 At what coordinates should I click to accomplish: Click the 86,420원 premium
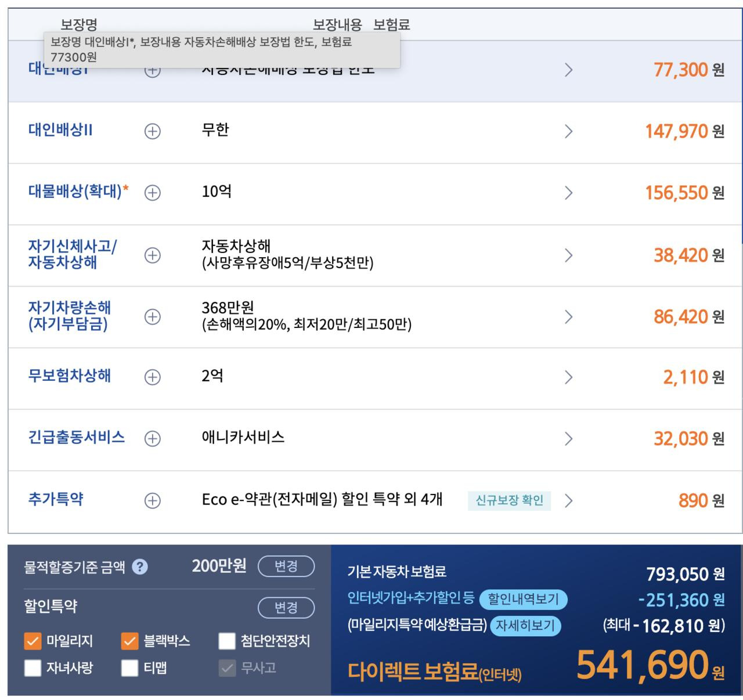pyautogui.click(x=689, y=317)
